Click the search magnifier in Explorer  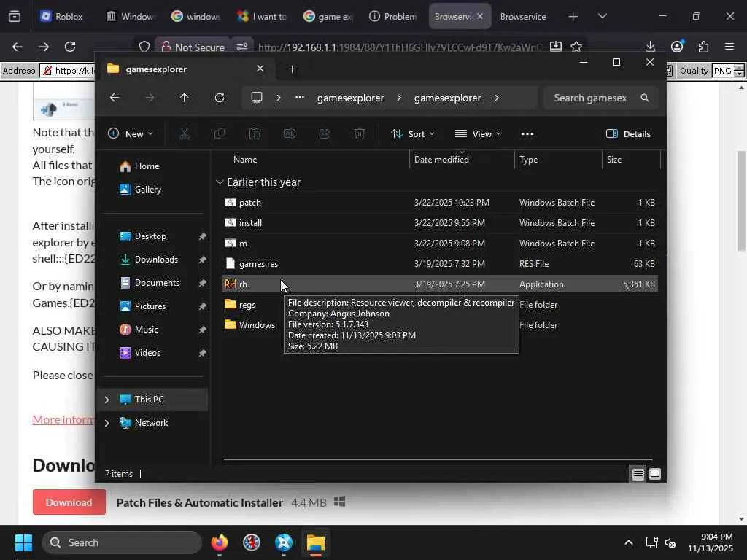[645, 98]
